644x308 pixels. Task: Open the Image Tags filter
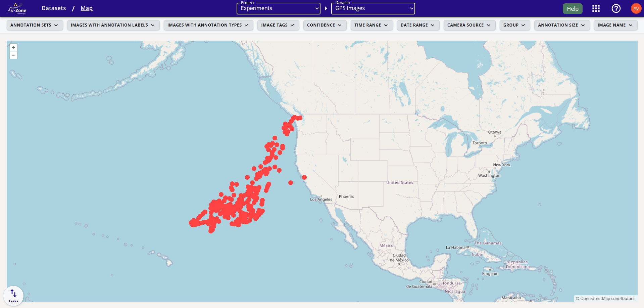(278, 25)
